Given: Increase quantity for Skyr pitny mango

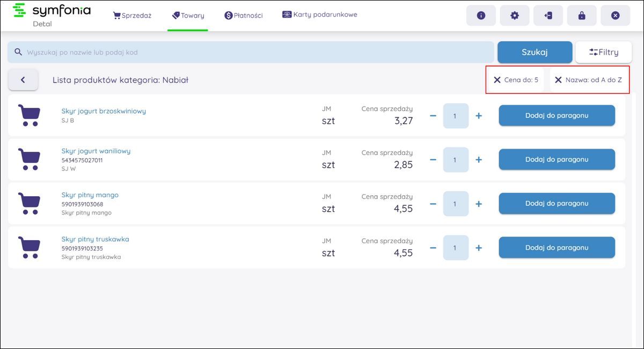Looking at the screenshot, I should pos(479,204).
